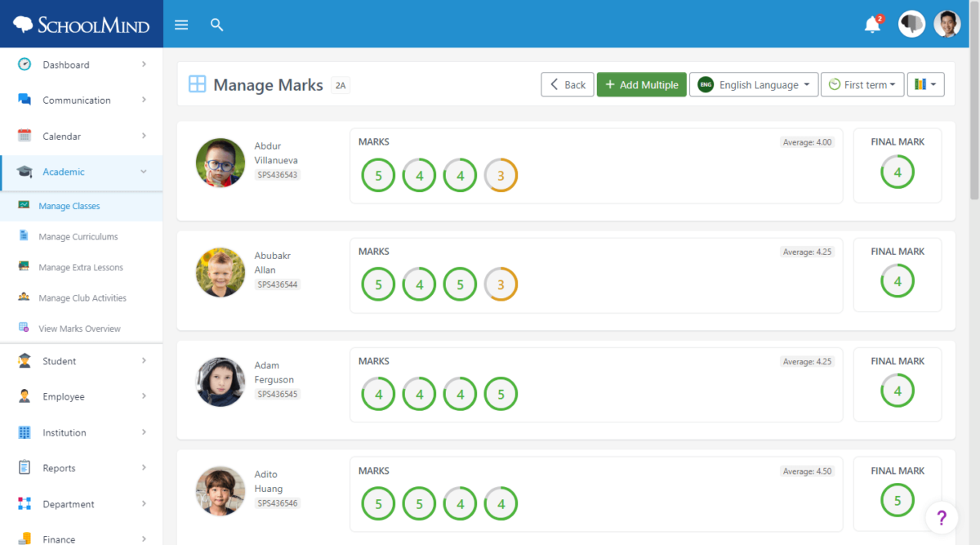Click Adito Huang's photo
This screenshot has height=545, width=980.
click(x=220, y=491)
